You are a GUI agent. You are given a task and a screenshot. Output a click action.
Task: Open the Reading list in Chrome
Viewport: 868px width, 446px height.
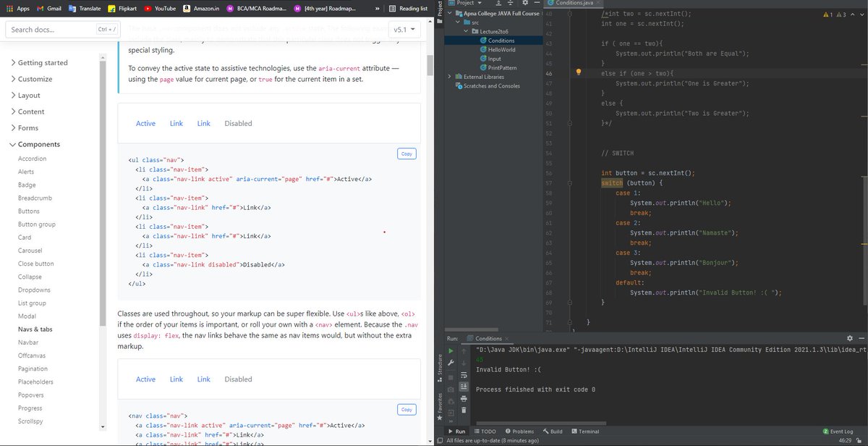(x=408, y=8)
